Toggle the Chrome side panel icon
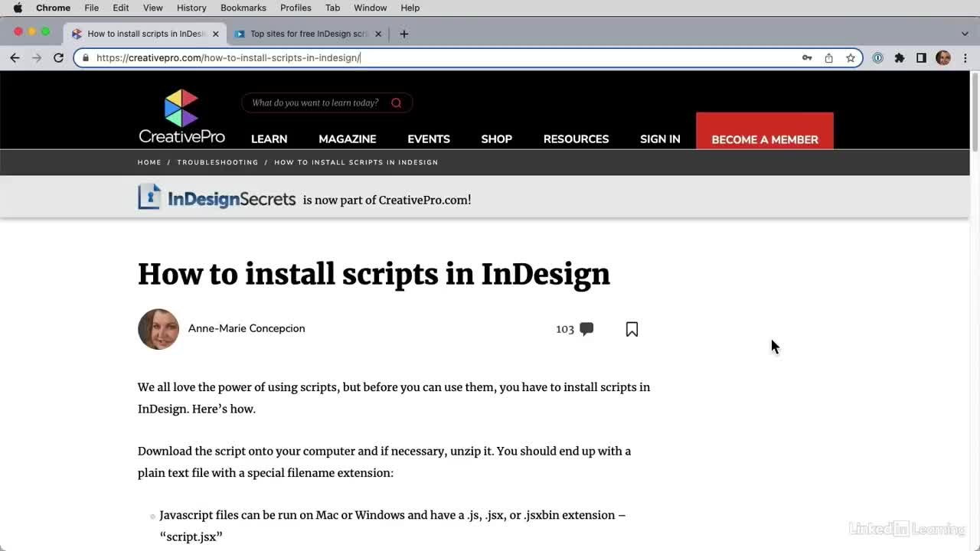 tap(921, 57)
